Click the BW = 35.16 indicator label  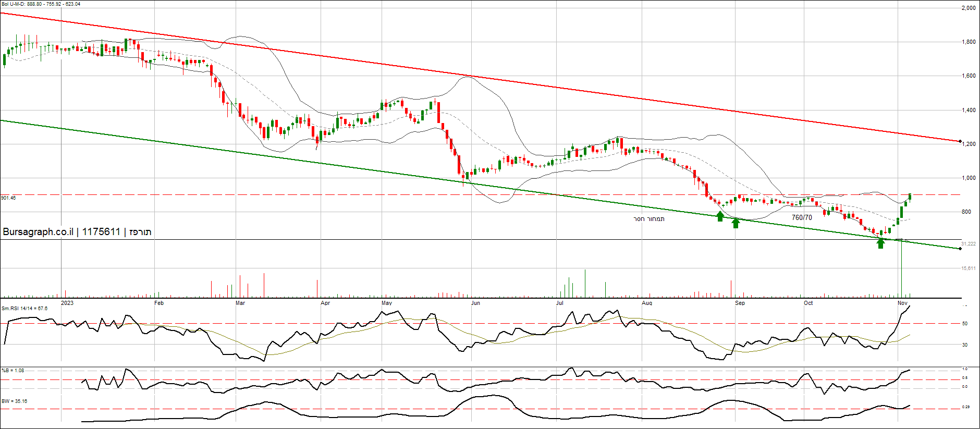(15, 401)
